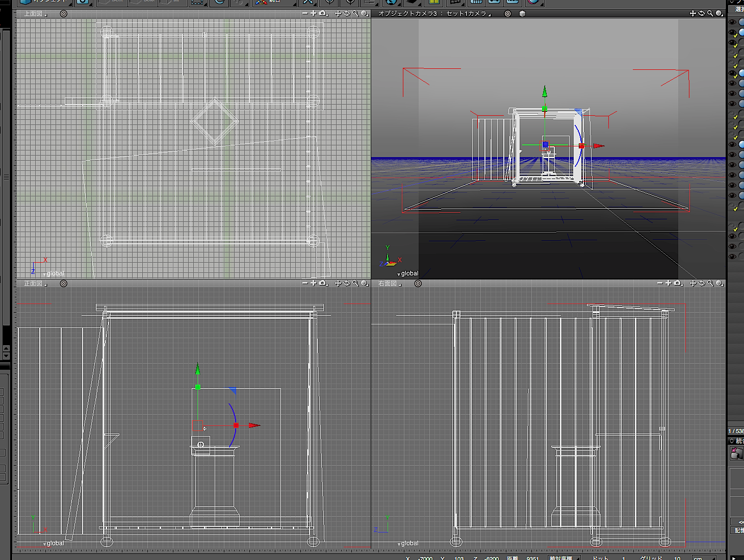Screen dimensions: 744x560
Task: Click the shading sphere icon in the front view
Action: (364, 283)
